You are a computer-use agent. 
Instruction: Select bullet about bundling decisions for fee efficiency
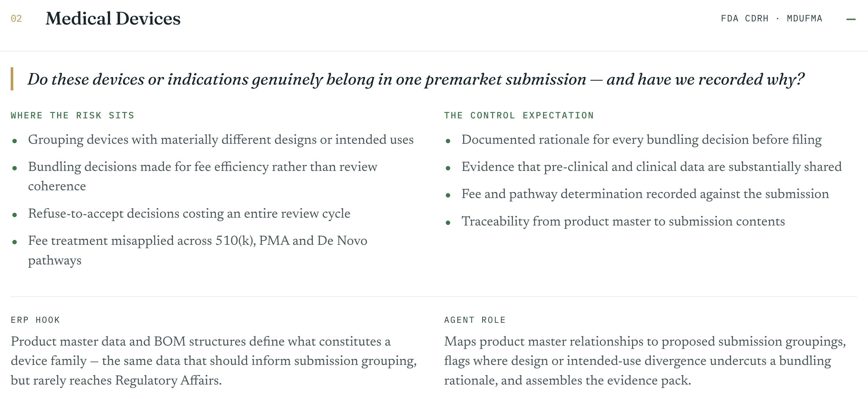click(x=202, y=176)
